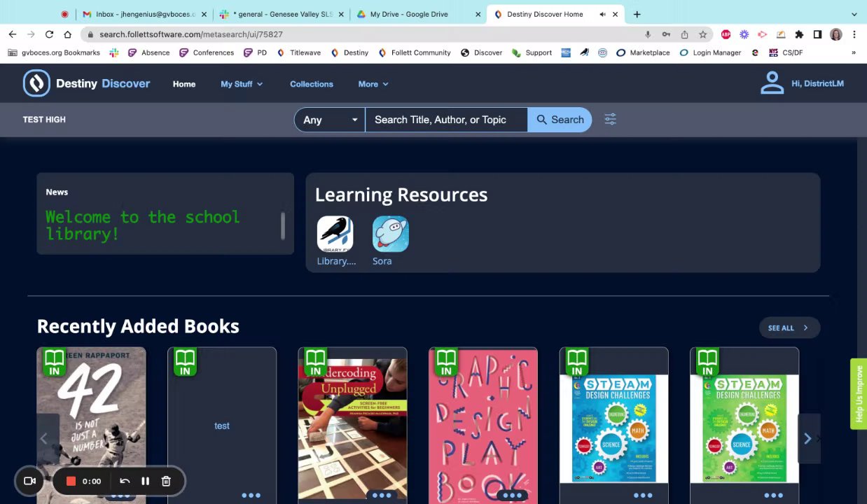
Task: Click the News panel scrollbar
Action: pos(283,225)
